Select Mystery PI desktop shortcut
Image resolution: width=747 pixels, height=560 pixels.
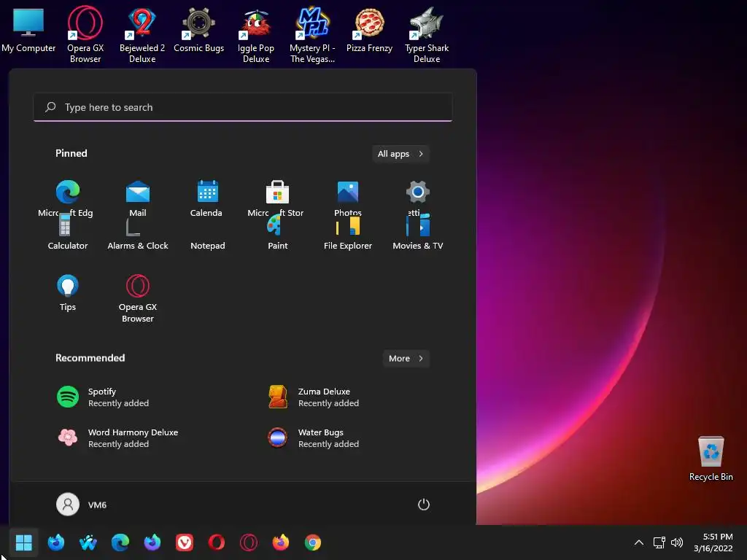(312, 34)
